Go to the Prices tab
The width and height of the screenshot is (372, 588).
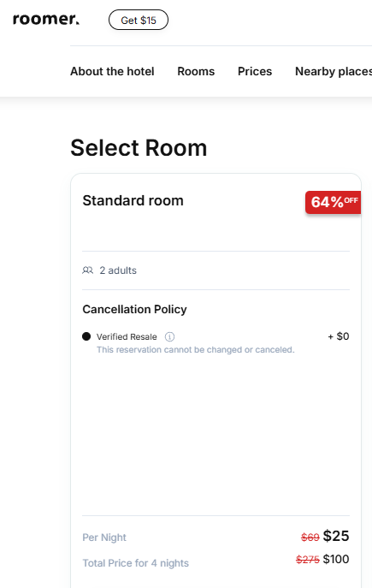[255, 71]
